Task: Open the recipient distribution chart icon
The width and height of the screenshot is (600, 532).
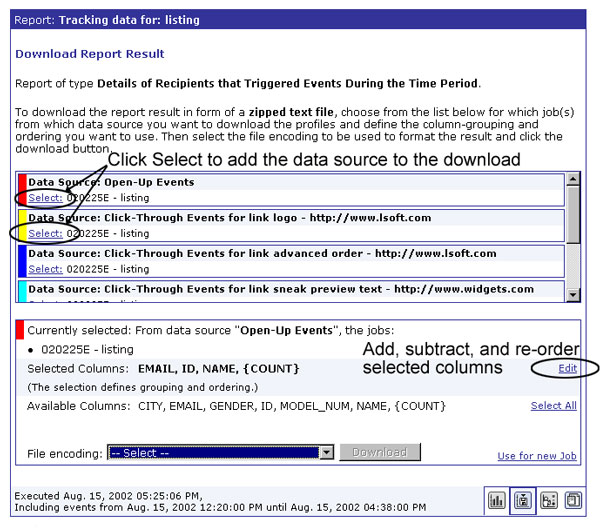Action: click(x=549, y=500)
